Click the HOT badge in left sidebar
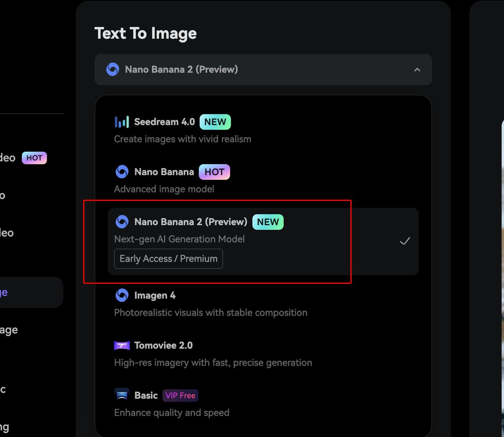Screen dimensions: 504x437 (34, 158)
